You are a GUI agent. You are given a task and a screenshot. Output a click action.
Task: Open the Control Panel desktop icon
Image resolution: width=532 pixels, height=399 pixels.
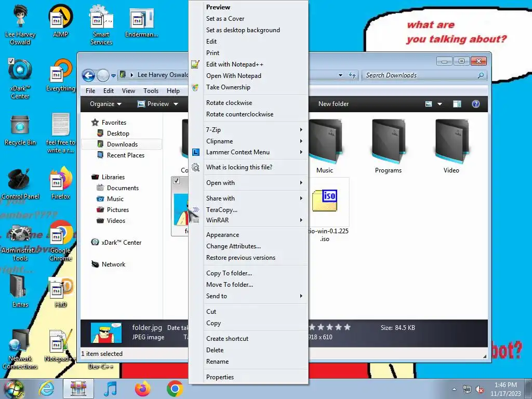(x=20, y=183)
